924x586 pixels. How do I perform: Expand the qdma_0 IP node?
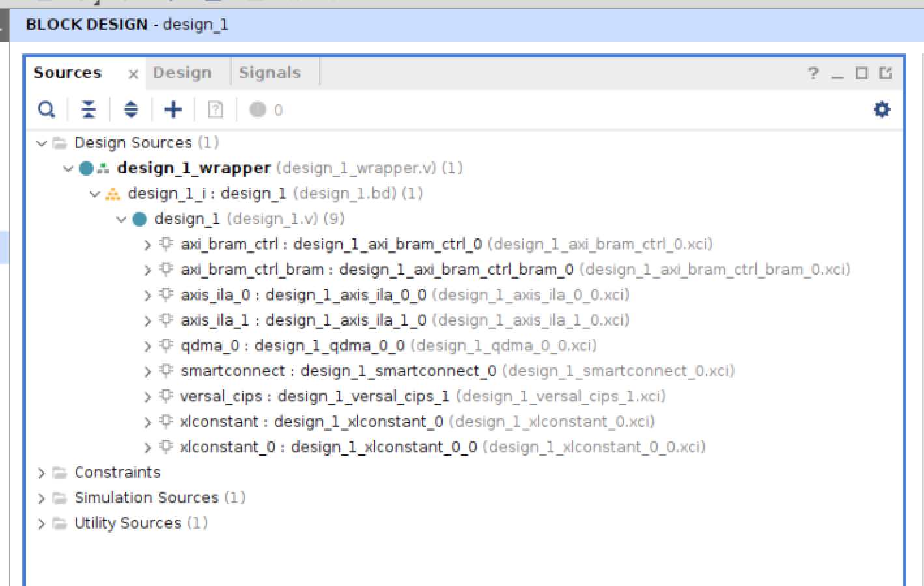point(148,346)
